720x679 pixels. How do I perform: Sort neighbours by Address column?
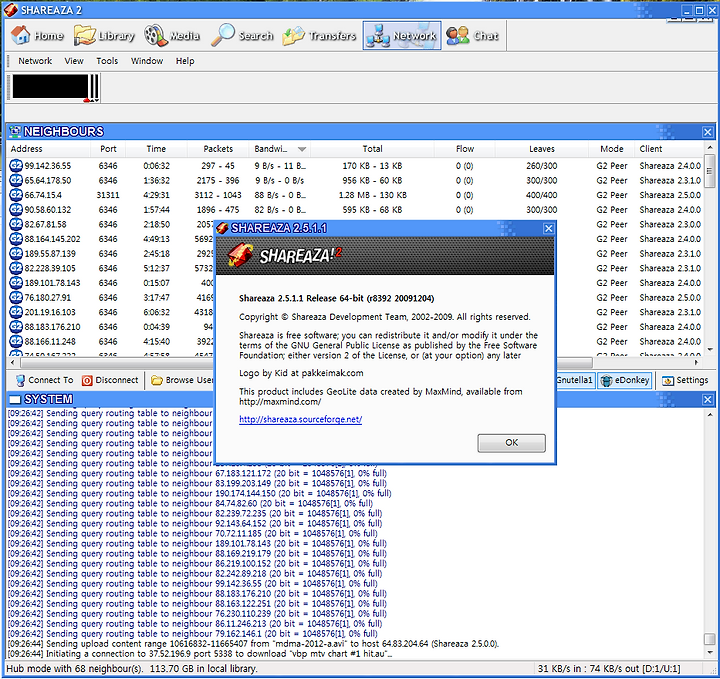tap(49, 149)
